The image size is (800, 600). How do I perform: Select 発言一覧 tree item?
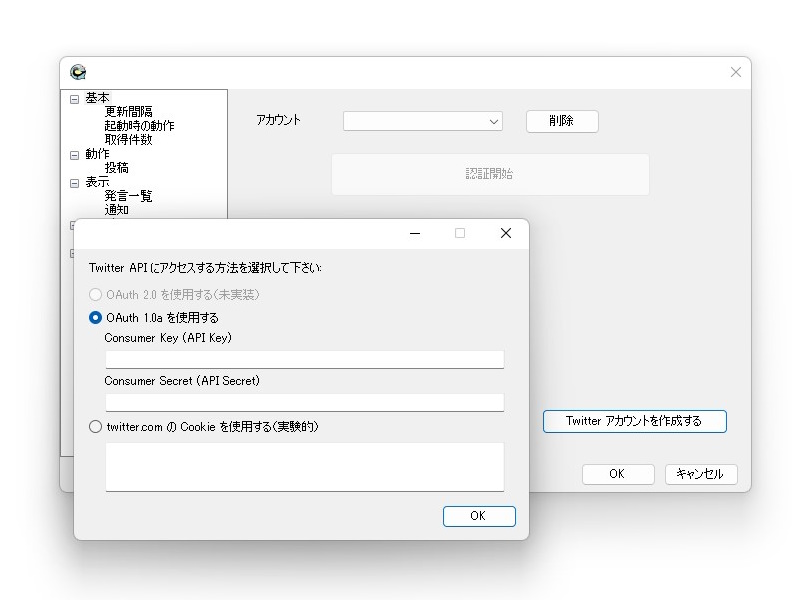tap(129, 195)
